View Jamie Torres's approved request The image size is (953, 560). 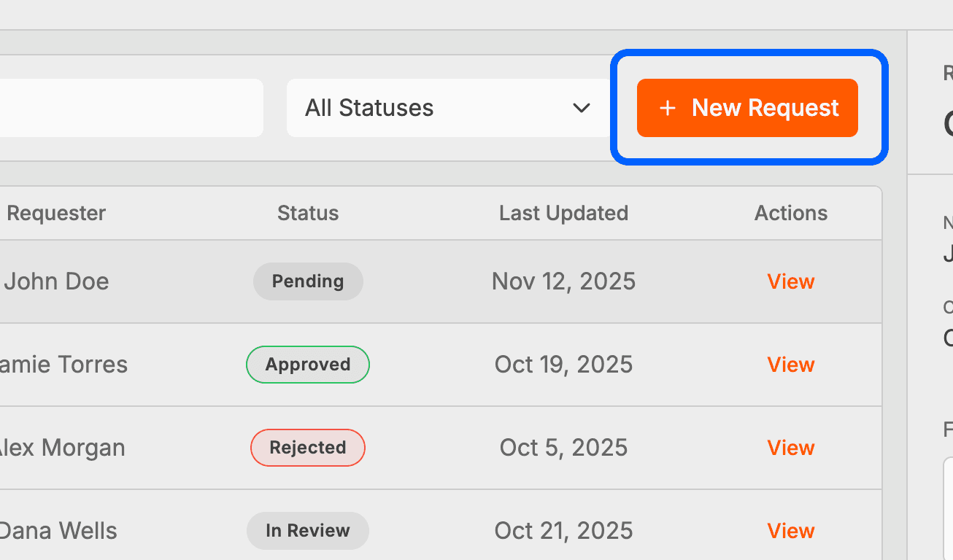790,364
